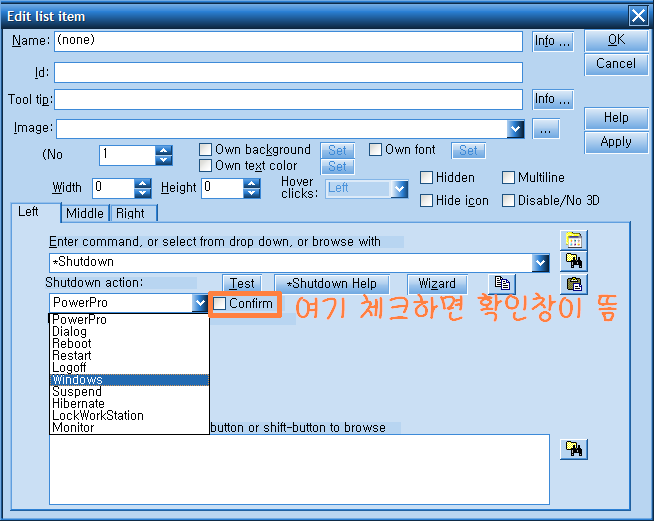654x521 pixels.
Task: Click the *Shutdown command text field
Action: 290,263
